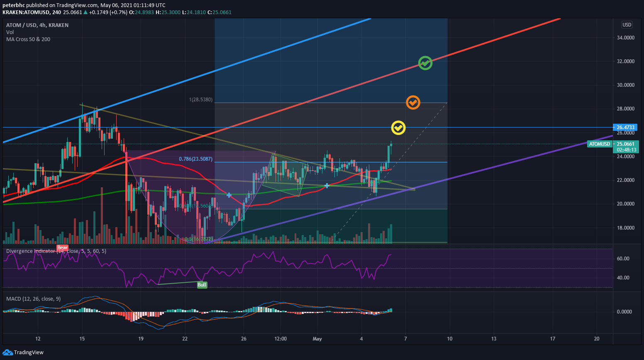Click the 20 date on time axis
Viewport: 644px width, 360px height.
click(x=597, y=339)
